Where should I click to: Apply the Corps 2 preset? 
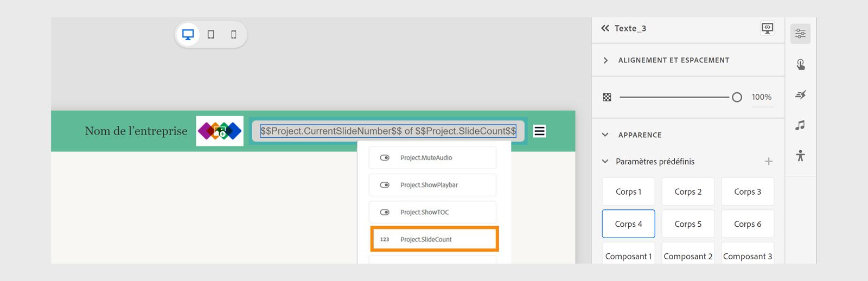688,191
